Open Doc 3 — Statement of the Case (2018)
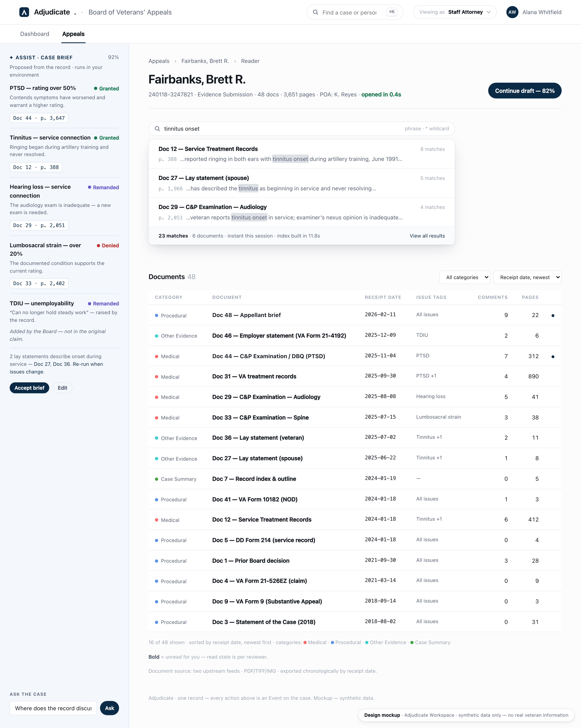This screenshot has width=581, height=728. pos(264,622)
